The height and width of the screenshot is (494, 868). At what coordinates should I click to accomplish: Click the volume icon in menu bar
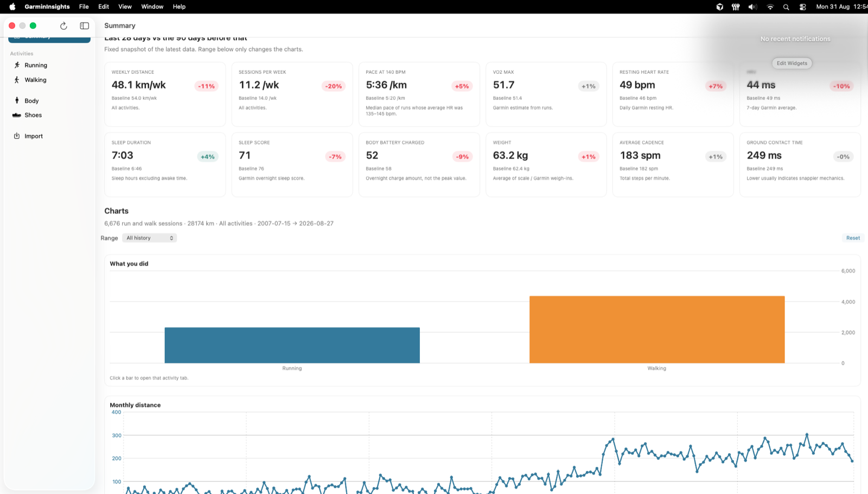pos(752,7)
